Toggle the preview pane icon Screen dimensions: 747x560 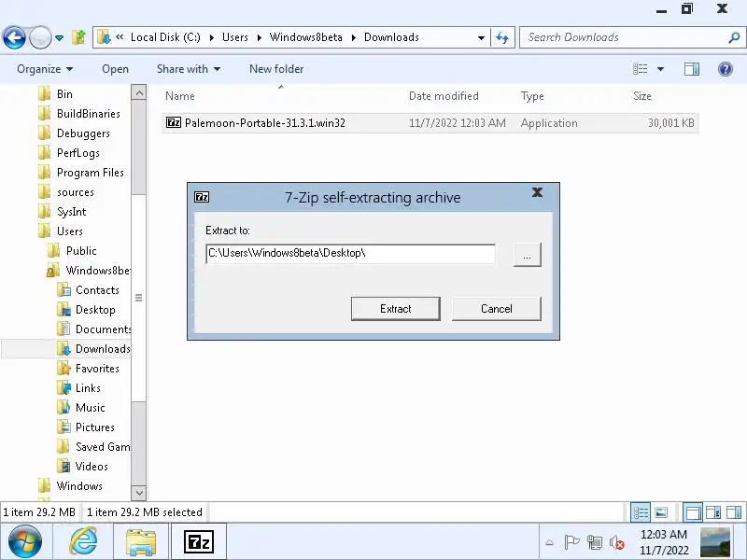coord(692,69)
